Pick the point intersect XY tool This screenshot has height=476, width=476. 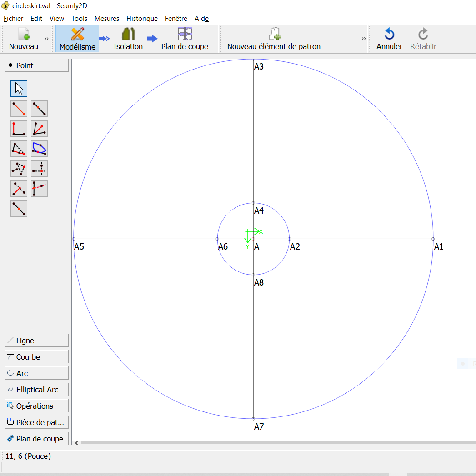(39, 169)
